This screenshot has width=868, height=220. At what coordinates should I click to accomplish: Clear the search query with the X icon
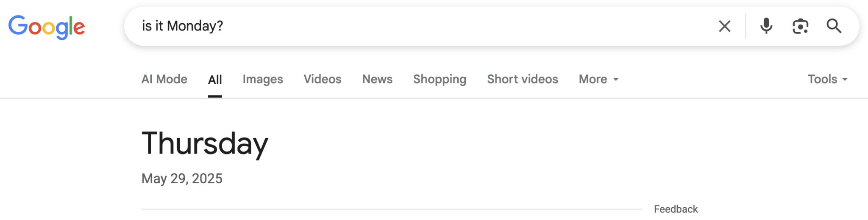724,26
